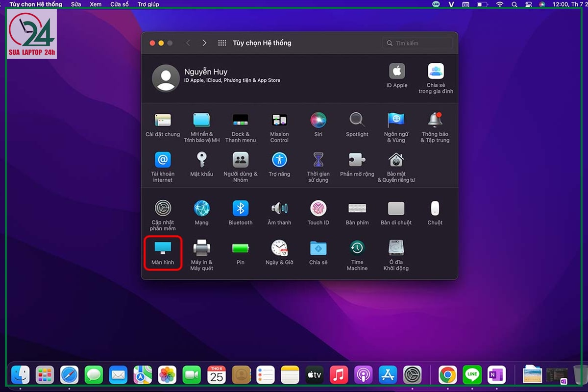Viewport: 588px width, 392px height.
Task: Open Chia sẻ trong gia đình
Action: (436, 78)
